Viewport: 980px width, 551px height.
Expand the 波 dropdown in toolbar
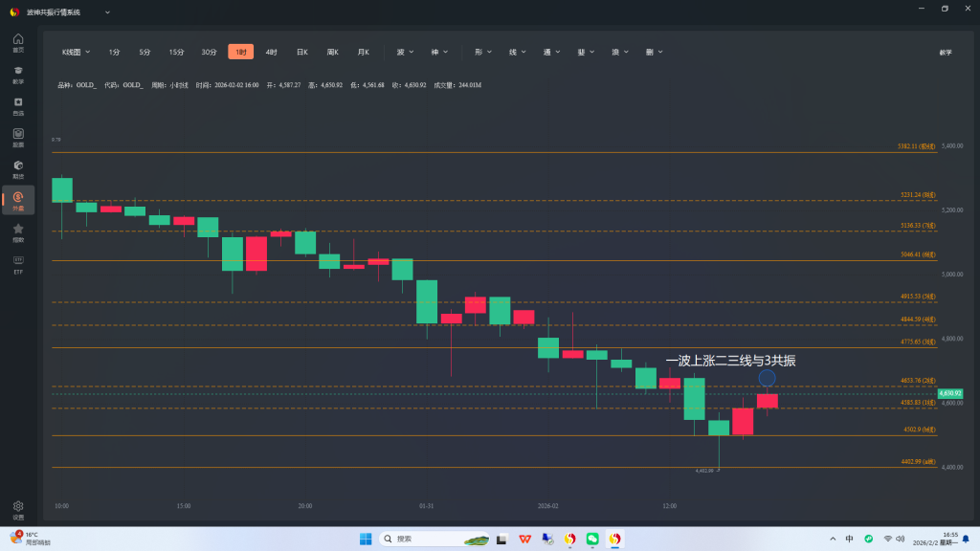[x=405, y=52]
